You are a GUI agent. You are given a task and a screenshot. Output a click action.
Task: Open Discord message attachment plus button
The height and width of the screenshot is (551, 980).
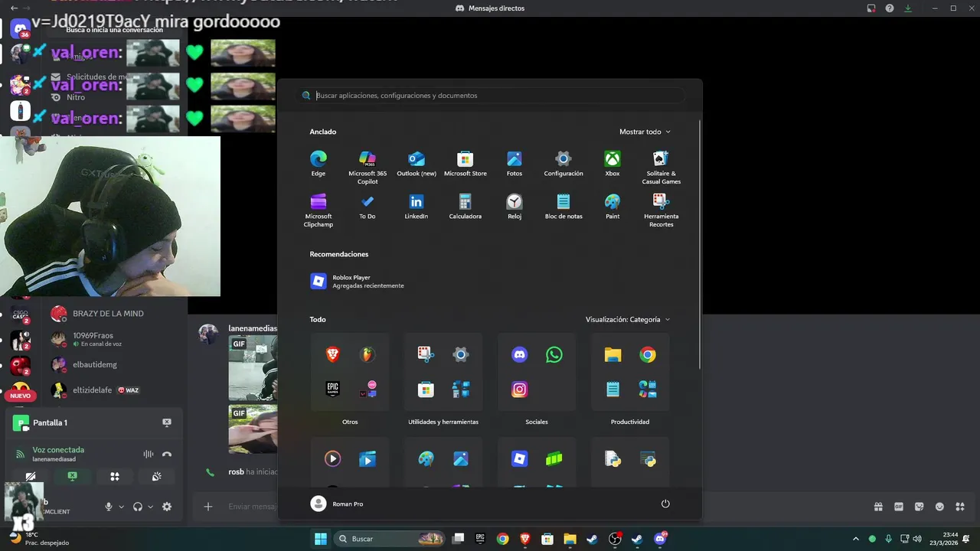point(207,507)
